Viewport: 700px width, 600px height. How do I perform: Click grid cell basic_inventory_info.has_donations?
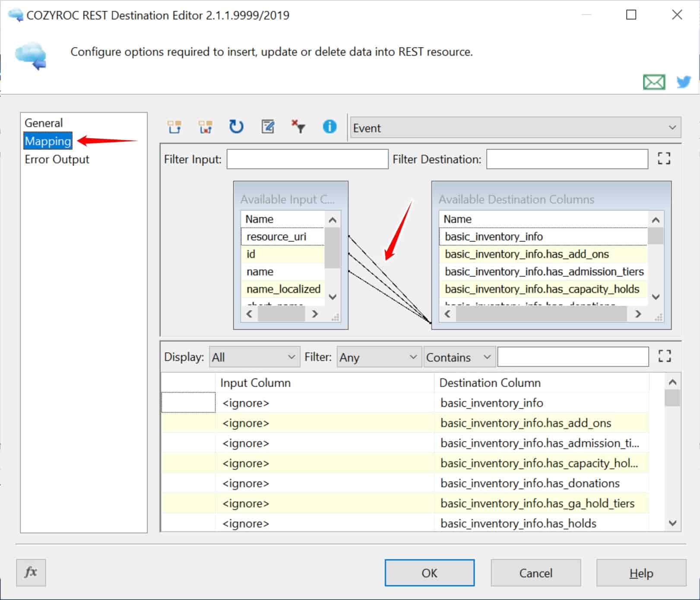point(542,483)
